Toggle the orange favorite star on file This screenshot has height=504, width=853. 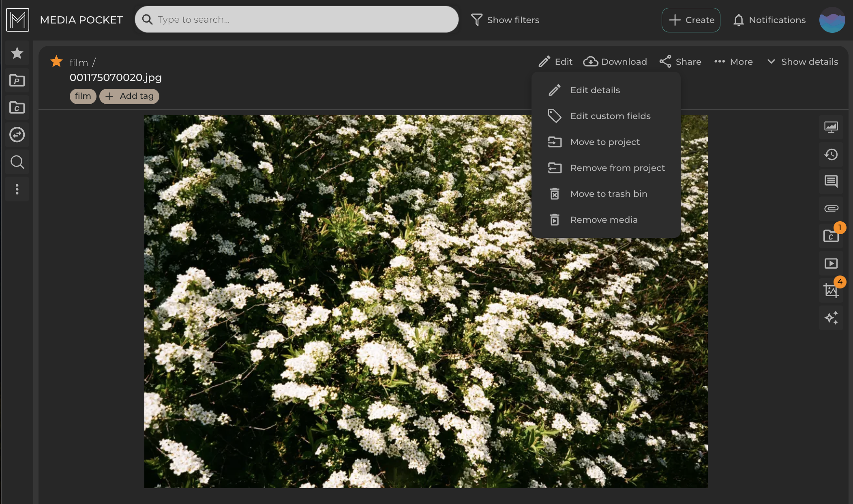point(56,62)
